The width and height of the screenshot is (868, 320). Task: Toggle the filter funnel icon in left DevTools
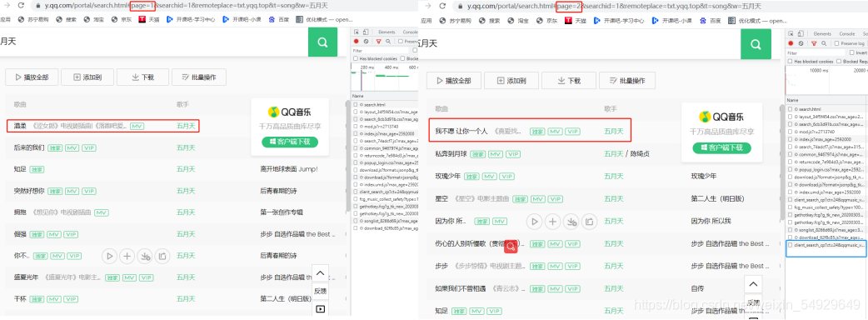(379, 42)
